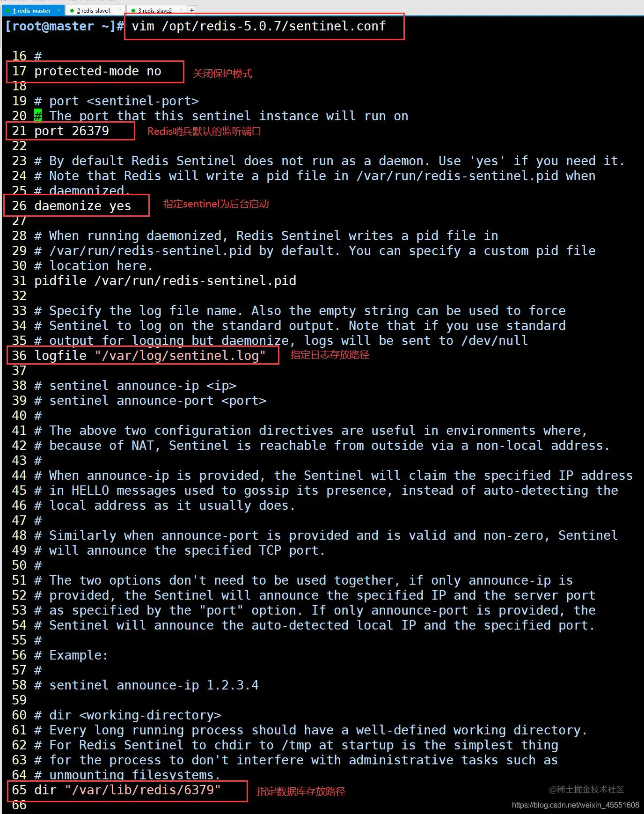This screenshot has height=814, width=644.
Task: Close the redis-slave2 tab with its X
Action: point(181,10)
